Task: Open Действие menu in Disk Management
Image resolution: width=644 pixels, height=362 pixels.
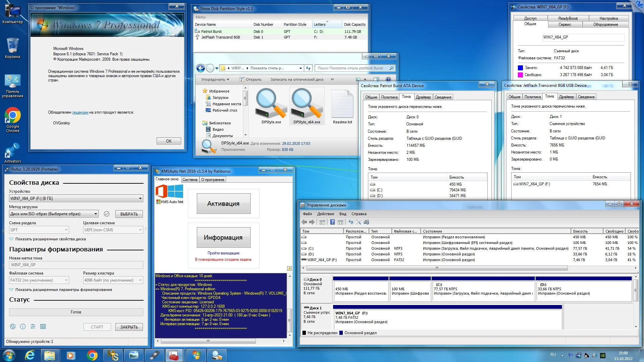Action: point(325,214)
